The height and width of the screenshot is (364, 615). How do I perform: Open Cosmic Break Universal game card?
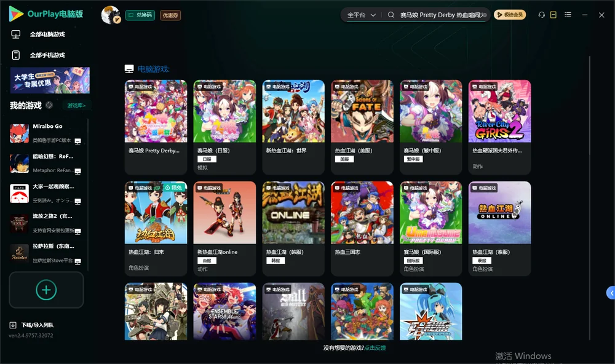430,312
